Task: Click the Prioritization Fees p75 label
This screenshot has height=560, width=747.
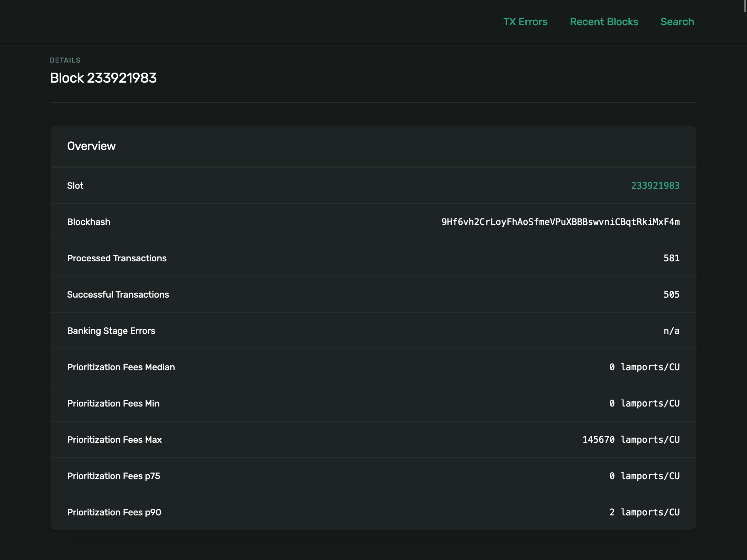Action: coord(113,476)
